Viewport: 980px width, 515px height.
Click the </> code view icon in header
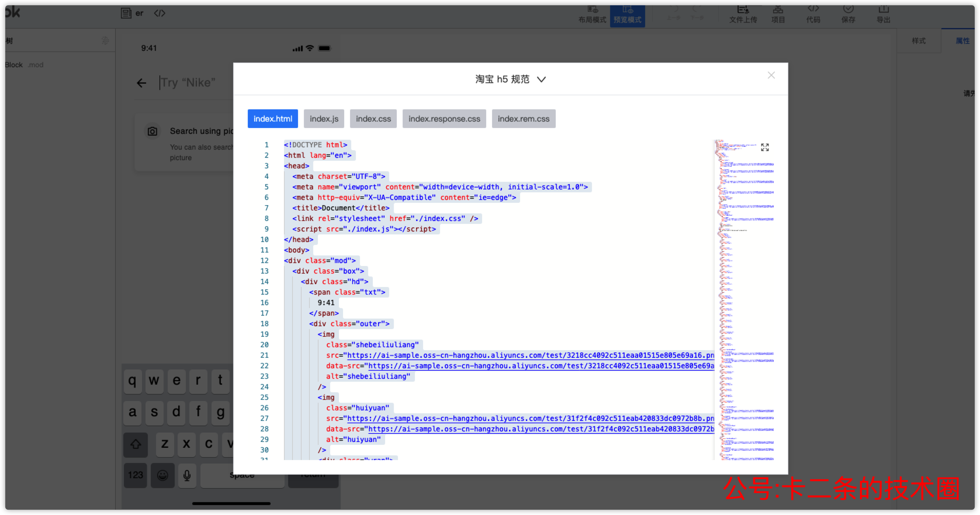point(160,13)
